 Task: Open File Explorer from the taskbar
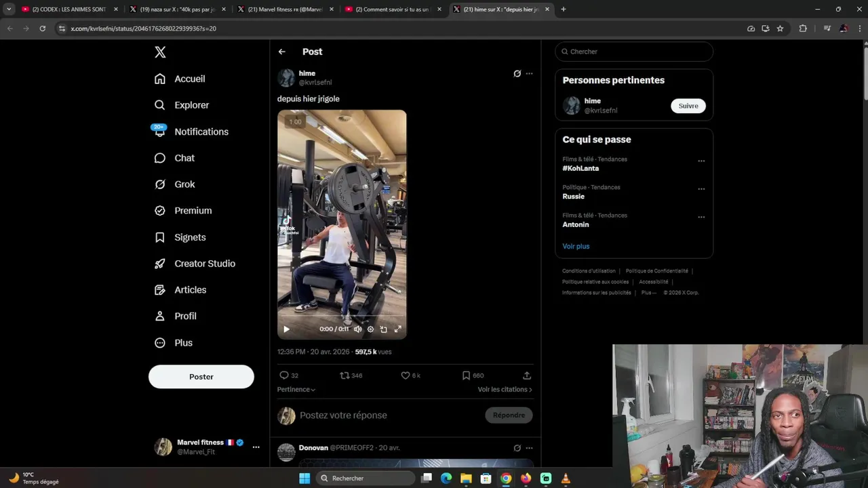click(x=466, y=479)
